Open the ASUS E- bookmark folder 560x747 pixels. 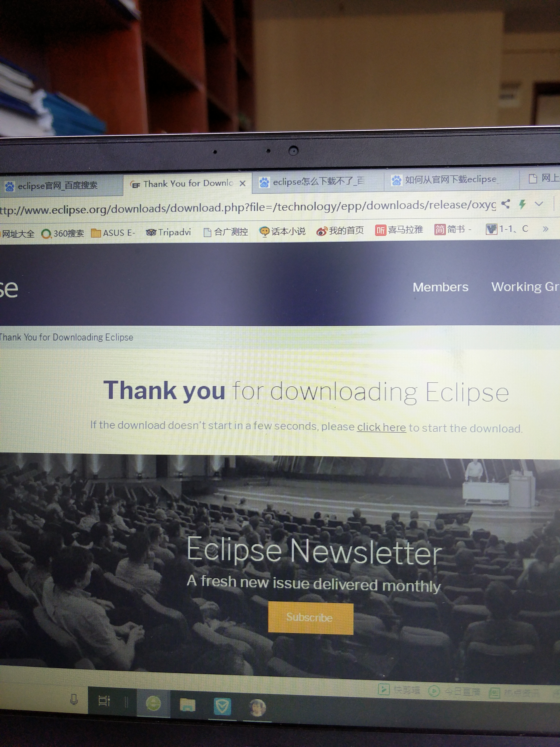pos(113,233)
